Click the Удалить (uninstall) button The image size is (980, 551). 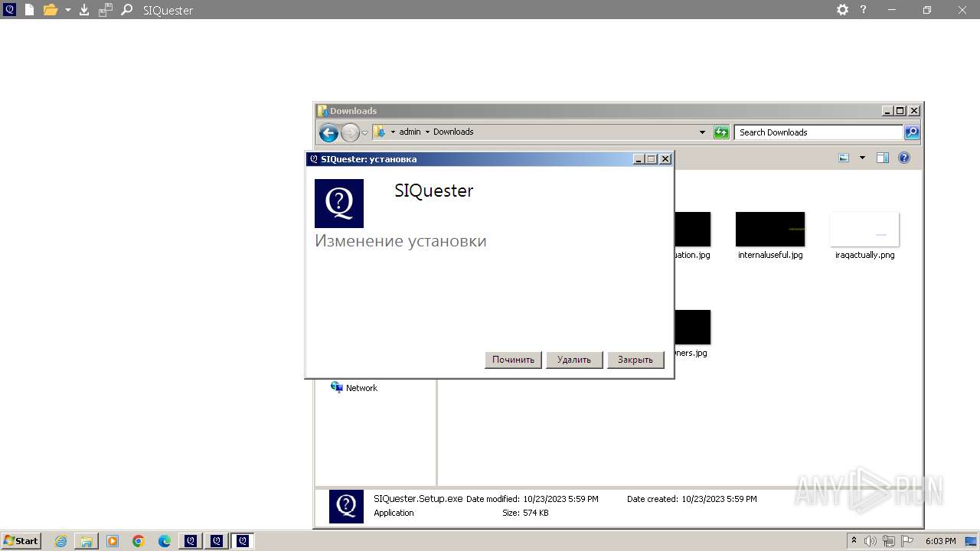pyautogui.click(x=574, y=360)
